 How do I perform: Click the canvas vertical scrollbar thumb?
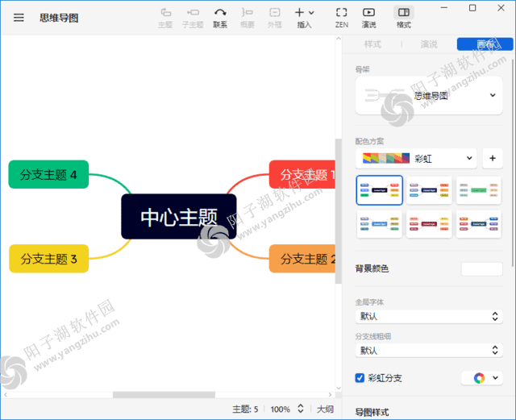pos(339,211)
